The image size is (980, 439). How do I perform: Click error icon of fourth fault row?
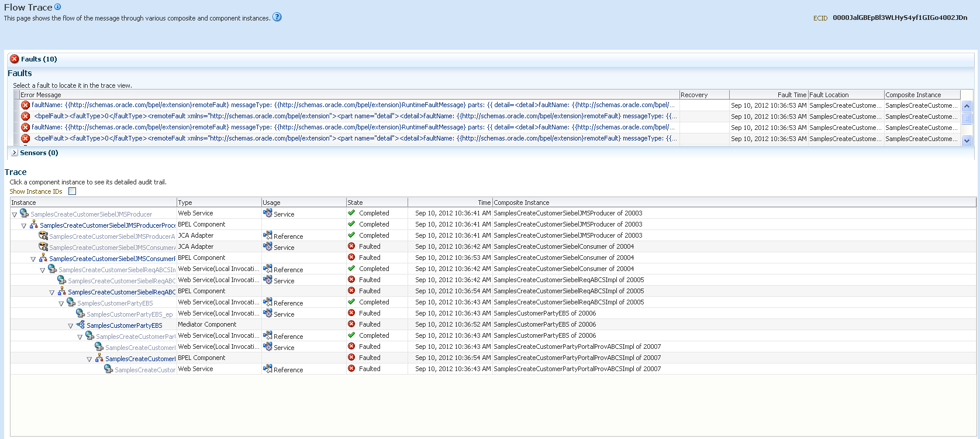[x=25, y=139]
